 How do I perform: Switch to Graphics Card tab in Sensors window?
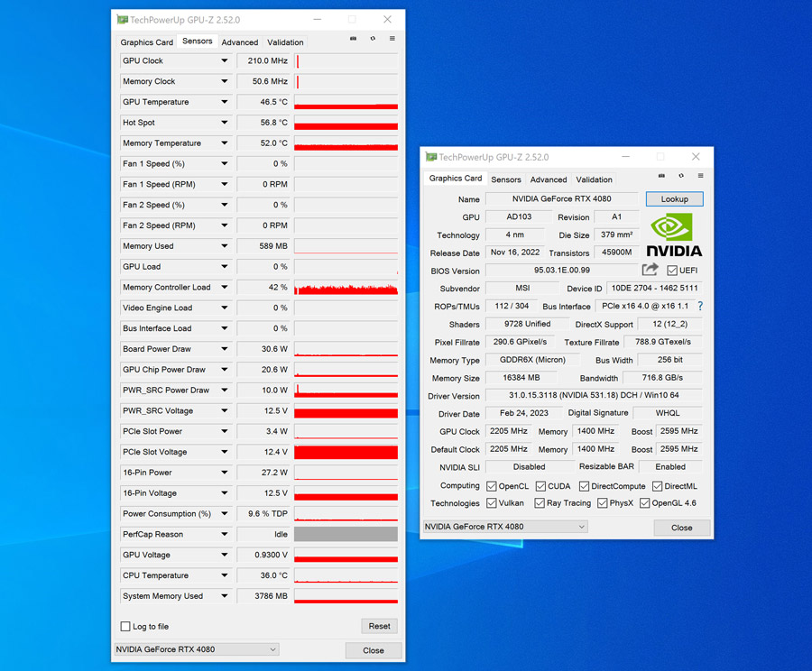pyautogui.click(x=146, y=42)
